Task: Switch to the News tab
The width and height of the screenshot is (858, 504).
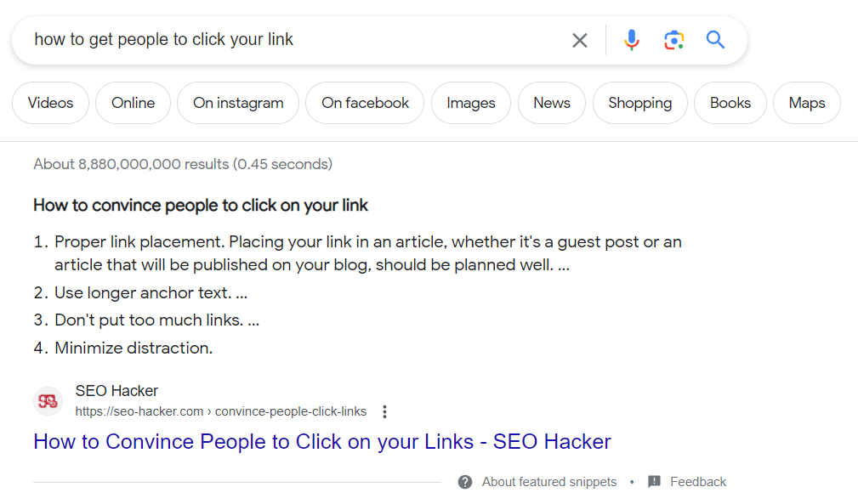Action: (x=552, y=103)
